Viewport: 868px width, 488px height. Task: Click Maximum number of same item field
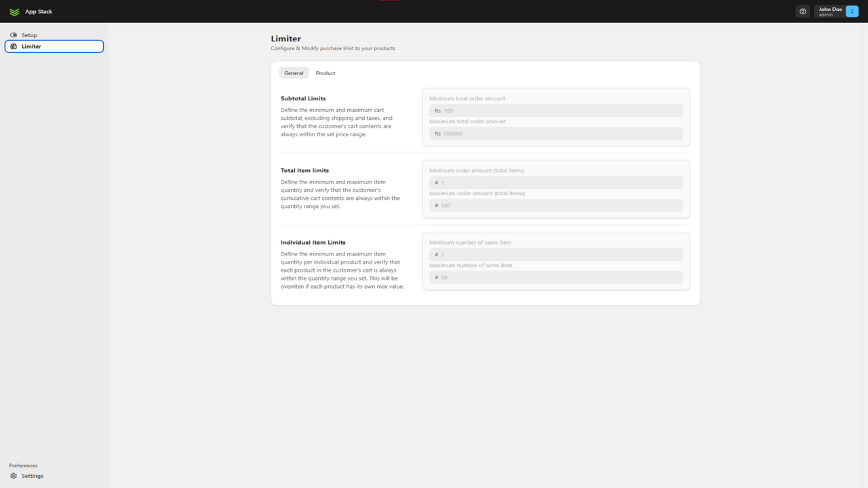(556, 277)
